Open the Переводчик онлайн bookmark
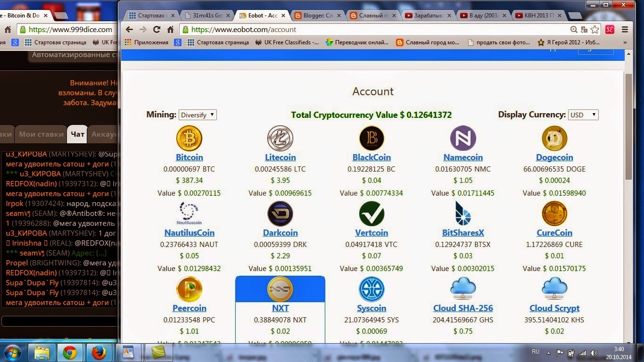 click(x=357, y=42)
